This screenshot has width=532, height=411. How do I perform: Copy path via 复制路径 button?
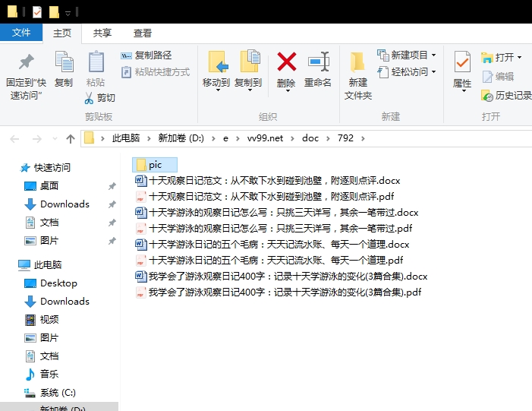(146, 55)
